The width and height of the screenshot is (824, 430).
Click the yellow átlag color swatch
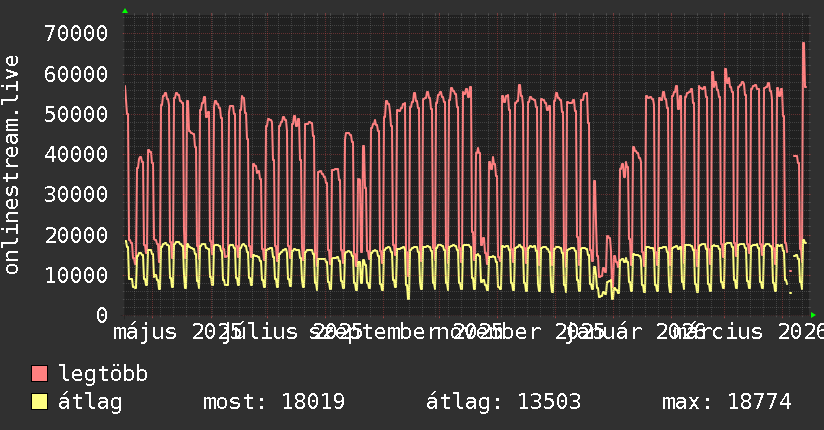tap(39, 402)
